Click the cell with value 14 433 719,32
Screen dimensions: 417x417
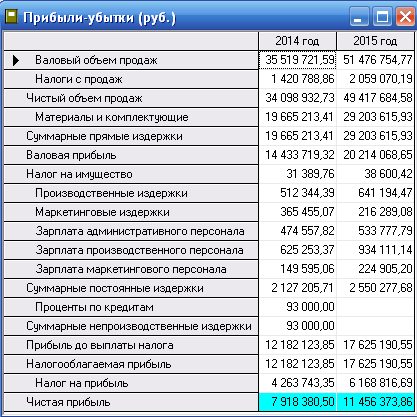[x=297, y=155]
